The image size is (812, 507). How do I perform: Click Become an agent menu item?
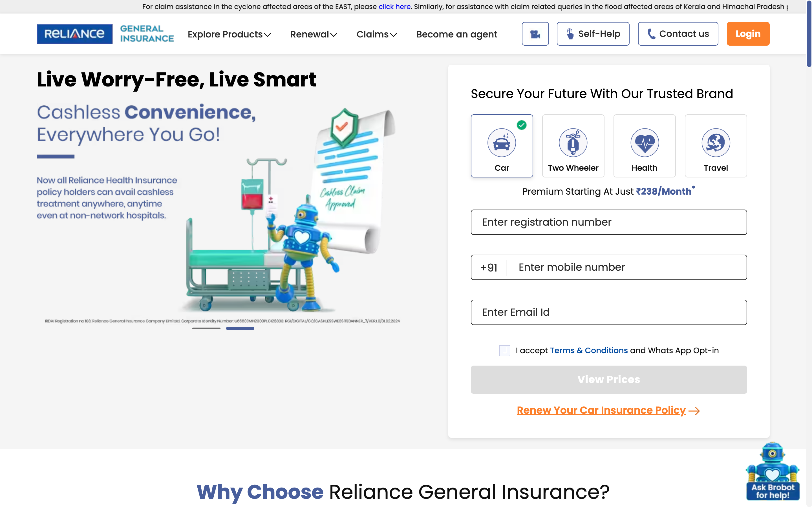click(457, 34)
